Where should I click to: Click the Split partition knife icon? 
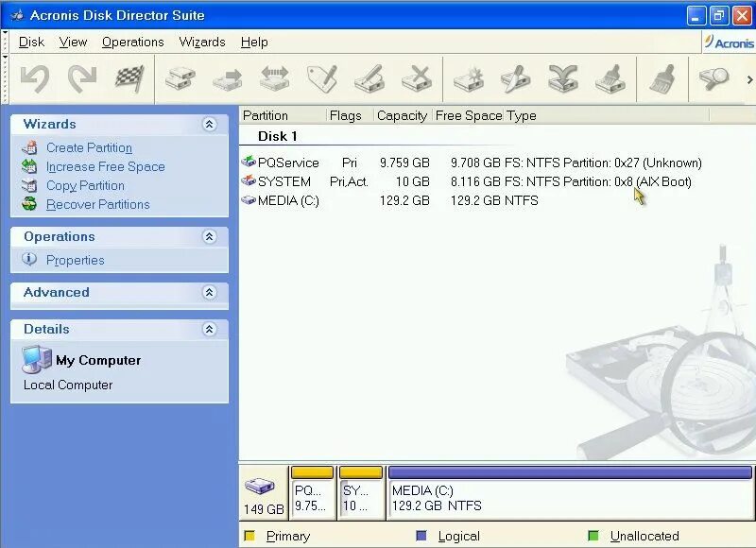(x=516, y=78)
